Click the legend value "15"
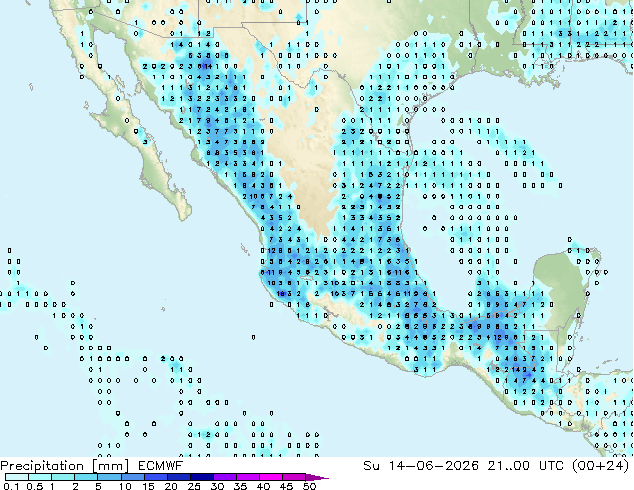This screenshot has width=634, height=490. [x=148, y=486]
